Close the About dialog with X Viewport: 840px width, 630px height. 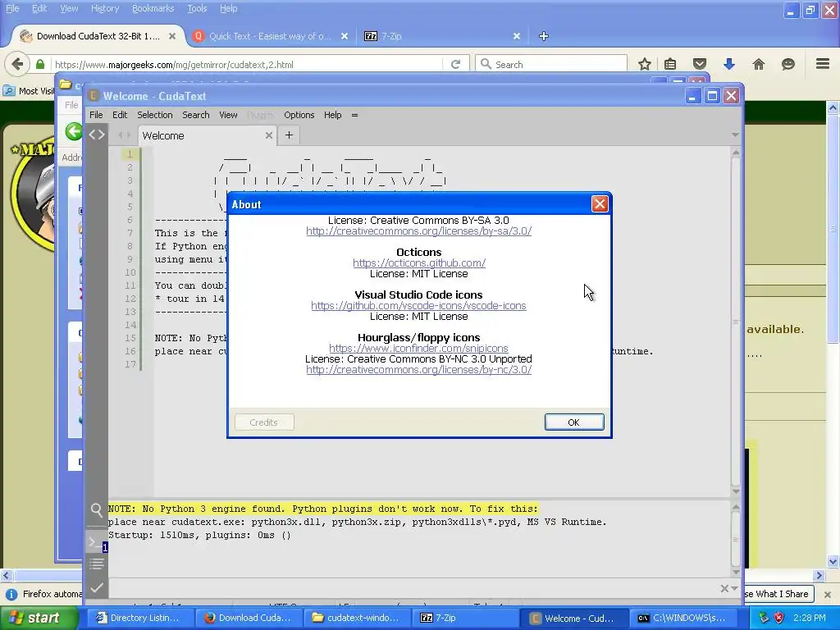click(x=600, y=204)
